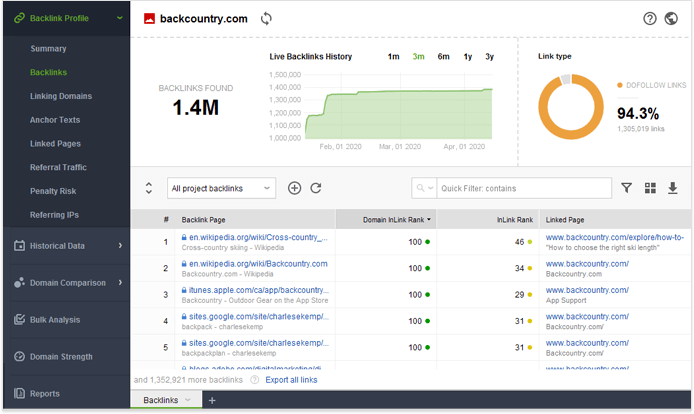Open Linking Domains in the sidebar

click(x=61, y=96)
